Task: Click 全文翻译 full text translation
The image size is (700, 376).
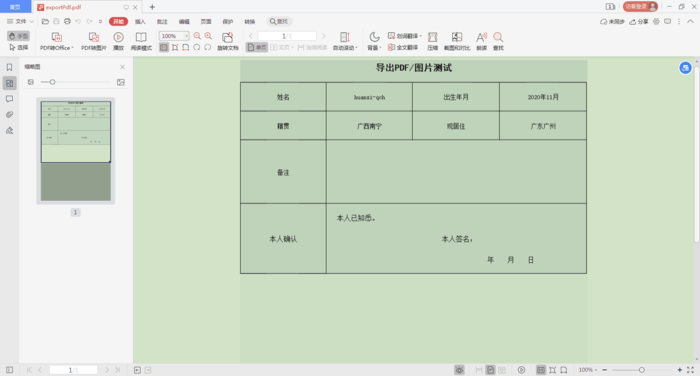Action: [403, 47]
